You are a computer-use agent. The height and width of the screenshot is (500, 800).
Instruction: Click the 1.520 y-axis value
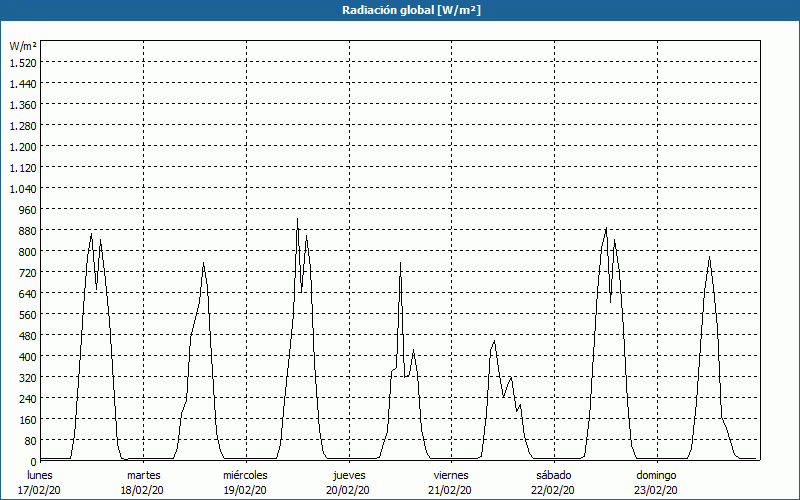(x=23, y=63)
